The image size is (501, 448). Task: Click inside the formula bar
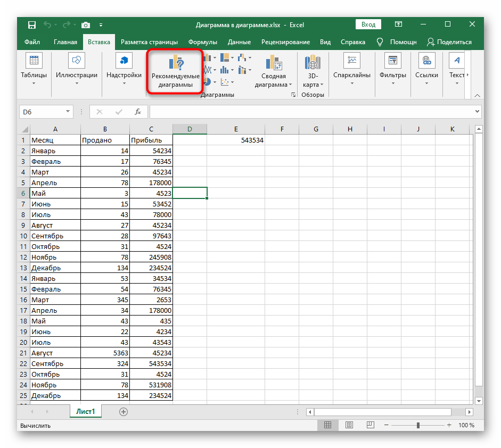pyautogui.click(x=311, y=112)
